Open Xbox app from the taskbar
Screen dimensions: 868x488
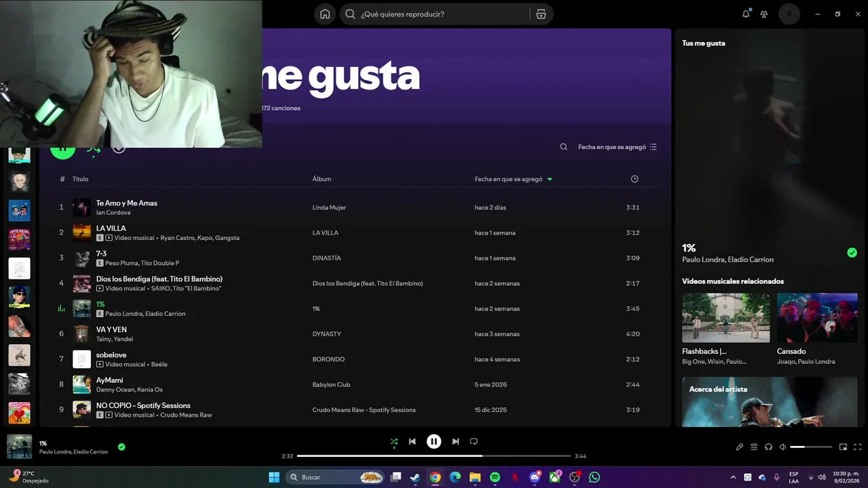[555, 477]
